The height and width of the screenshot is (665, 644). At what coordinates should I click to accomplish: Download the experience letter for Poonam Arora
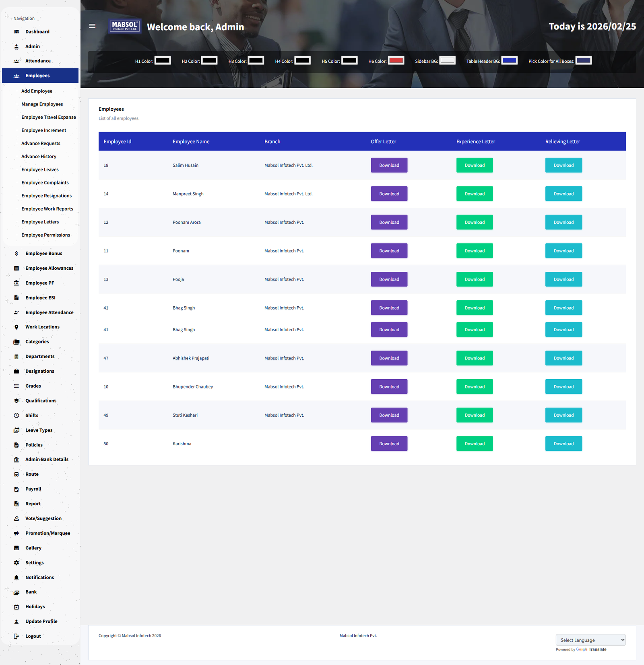pyautogui.click(x=474, y=223)
